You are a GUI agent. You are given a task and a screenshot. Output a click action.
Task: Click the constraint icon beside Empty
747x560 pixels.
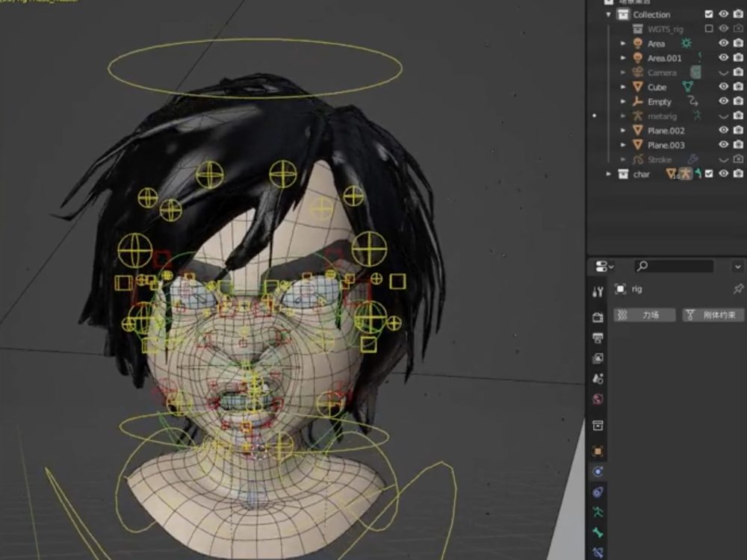pyautogui.click(x=693, y=102)
